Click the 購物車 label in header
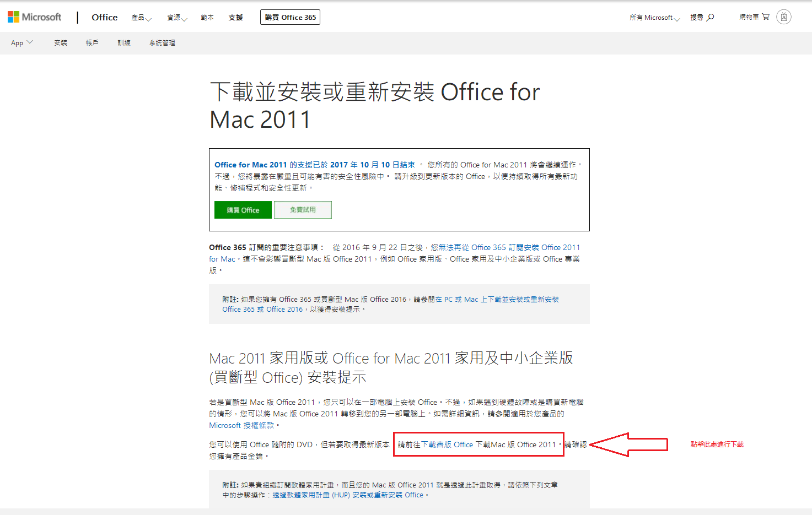This screenshot has width=812, height=515. click(749, 17)
